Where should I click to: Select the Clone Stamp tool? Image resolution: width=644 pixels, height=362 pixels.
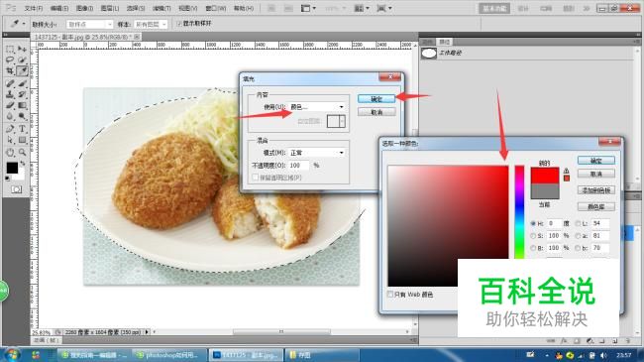tap(10, 94)
